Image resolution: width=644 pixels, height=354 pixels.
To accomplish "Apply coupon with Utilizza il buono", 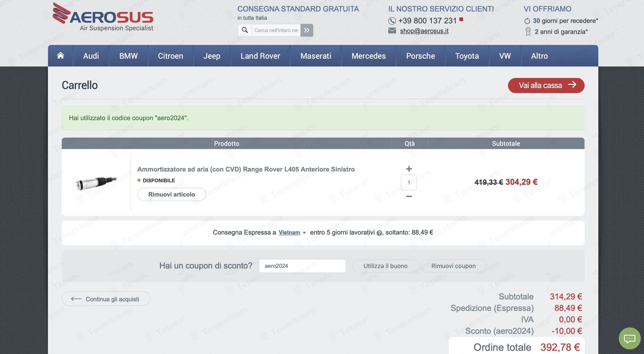I will click(x=385, y=266).
